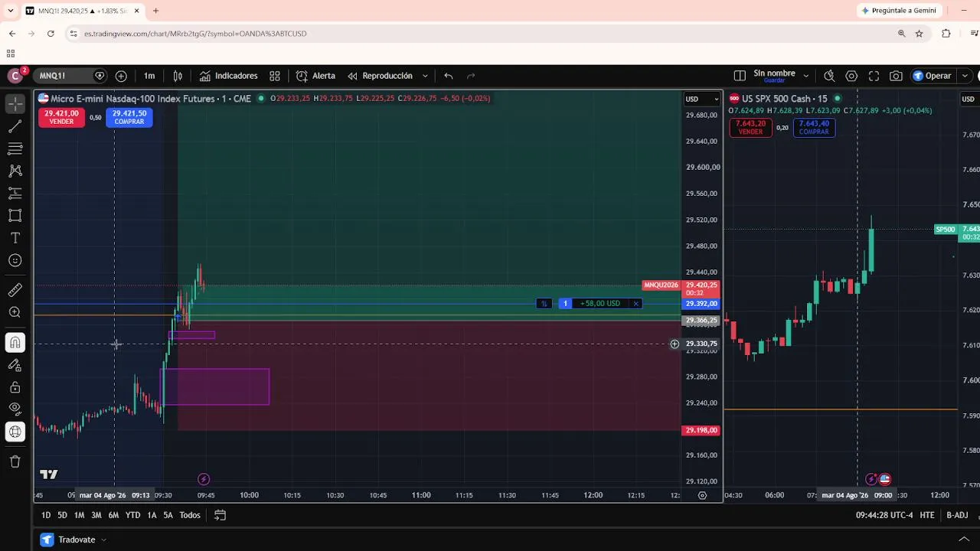
Task: Open USD currency dropdown on SPX chart
Action: 969,99
